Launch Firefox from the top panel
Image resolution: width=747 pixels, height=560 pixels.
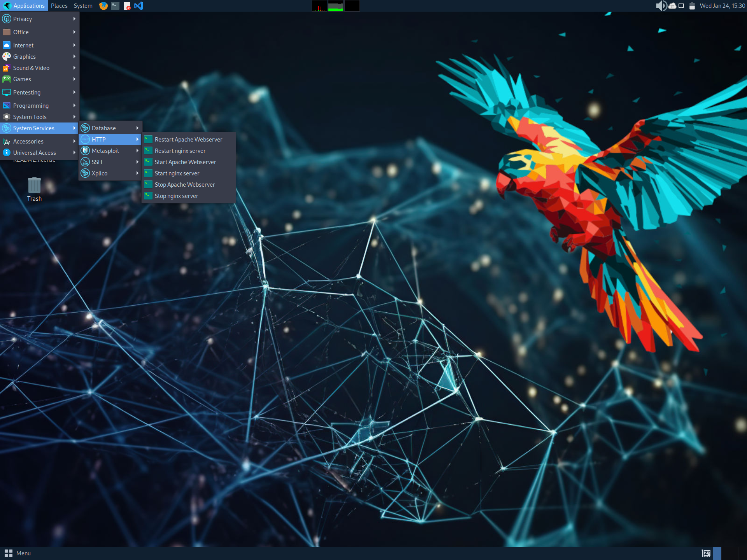103,6
